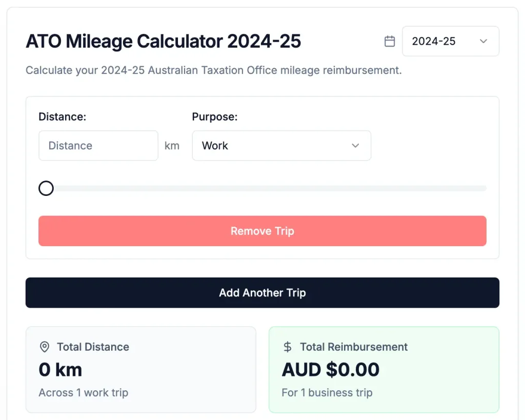The width and height of the screenshot is (525, 420).
Task: Click the 'Across 1 work trip' text
Action: (x=83, y=392)
